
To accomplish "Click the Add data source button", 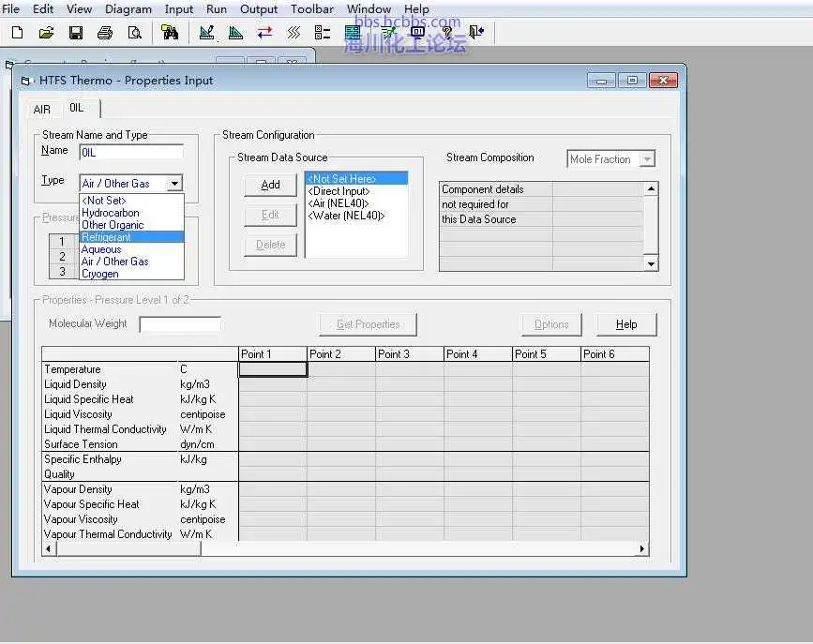I will click(x=271, y=185).
